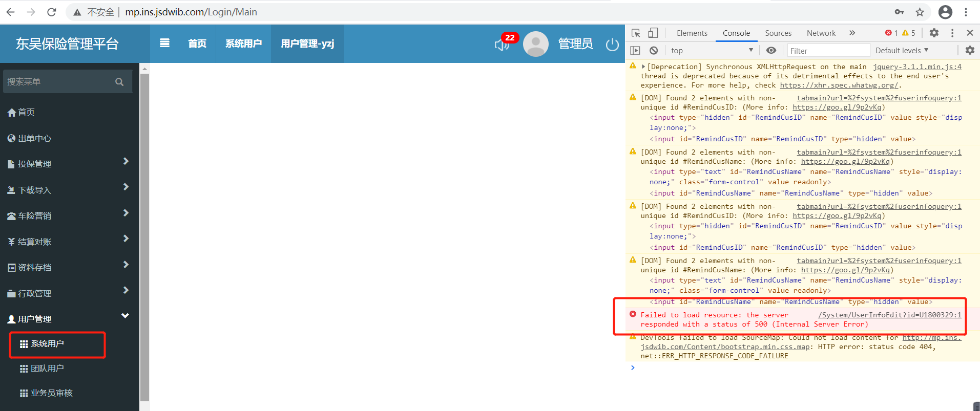Click the yellow warning count indicator
980x411 pixels.
pyautogui.click(x=909, y=33)
